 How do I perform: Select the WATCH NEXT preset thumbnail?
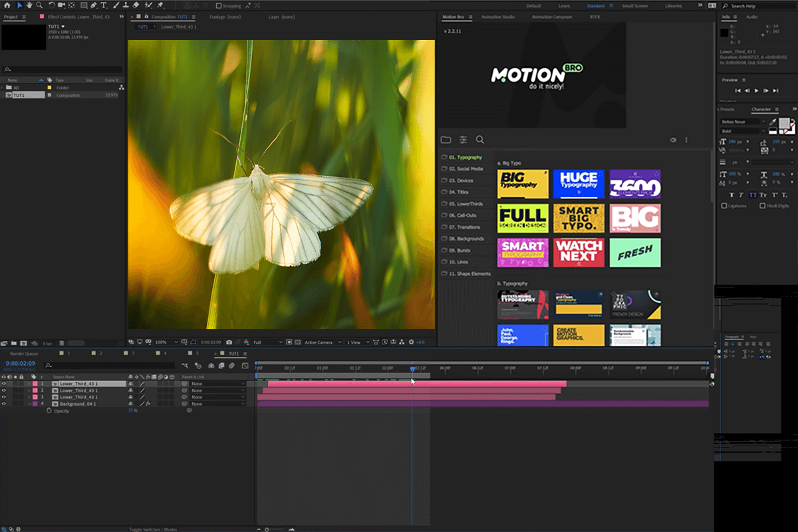pos(579,253)
